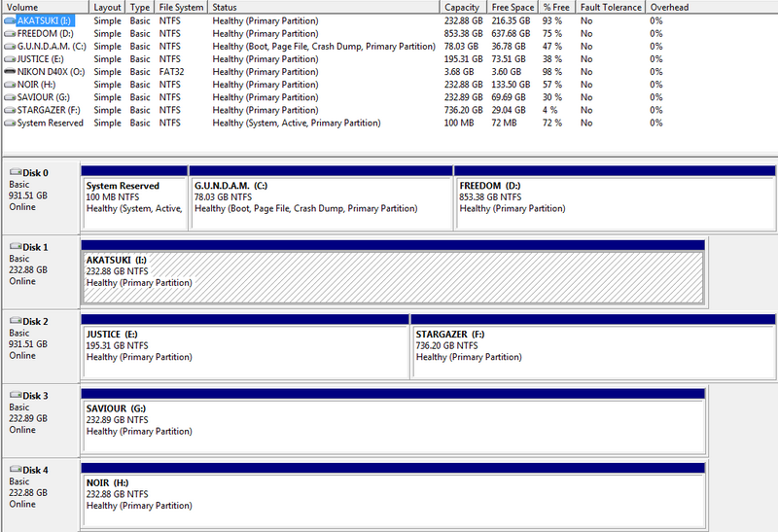Select the Disk 1 drive icon
This screenshot has height=532, width=778.
tap(15, 247)
